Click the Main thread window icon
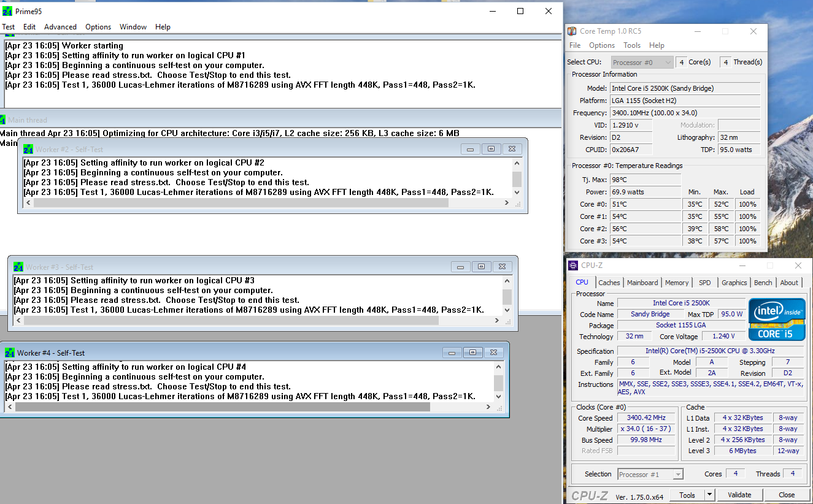The height and width of the screenshot is (504, 813). (x=2, y=120)
